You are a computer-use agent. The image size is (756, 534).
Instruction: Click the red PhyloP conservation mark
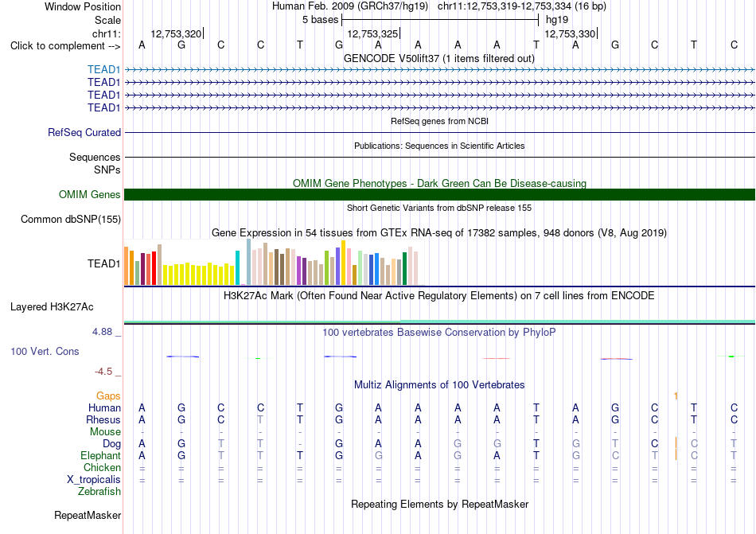point(496,358)
